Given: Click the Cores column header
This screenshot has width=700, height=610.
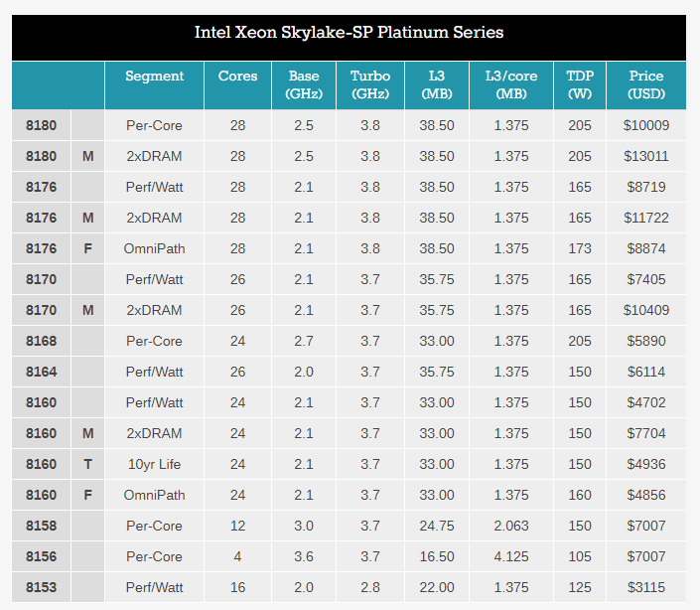Looking at the screenshot, I should tap(237, 76).
